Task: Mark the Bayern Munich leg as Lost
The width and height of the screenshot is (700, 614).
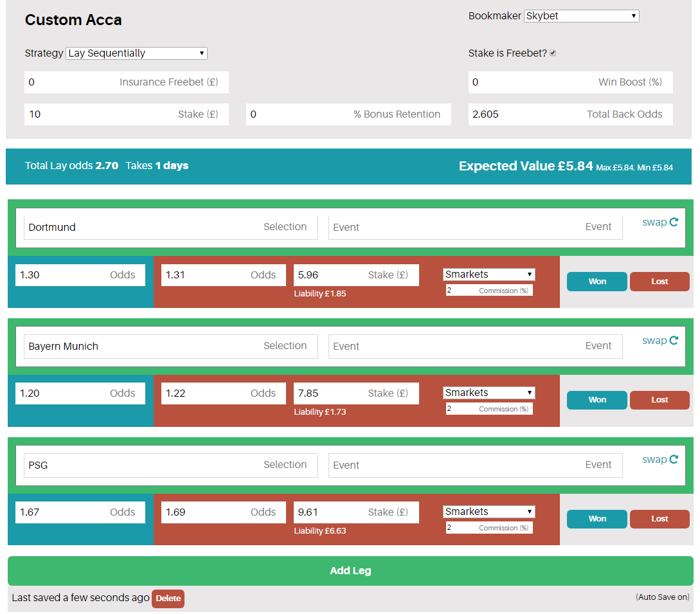Action: (x=660, y=400)
